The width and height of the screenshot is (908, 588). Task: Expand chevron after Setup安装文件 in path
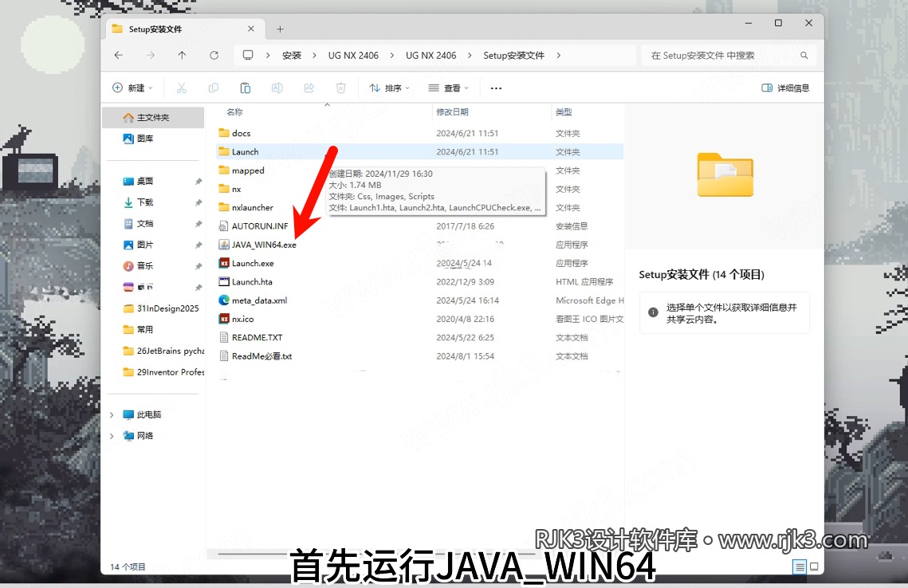coord(558,56)
